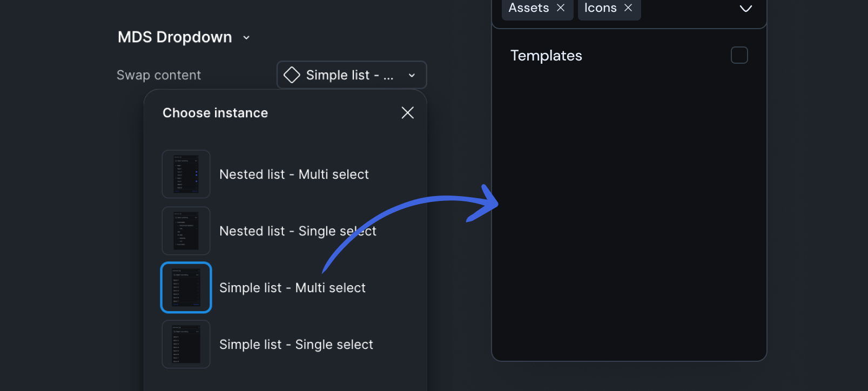
Task: Close the Choose instance popup
Action: point(408,112)
